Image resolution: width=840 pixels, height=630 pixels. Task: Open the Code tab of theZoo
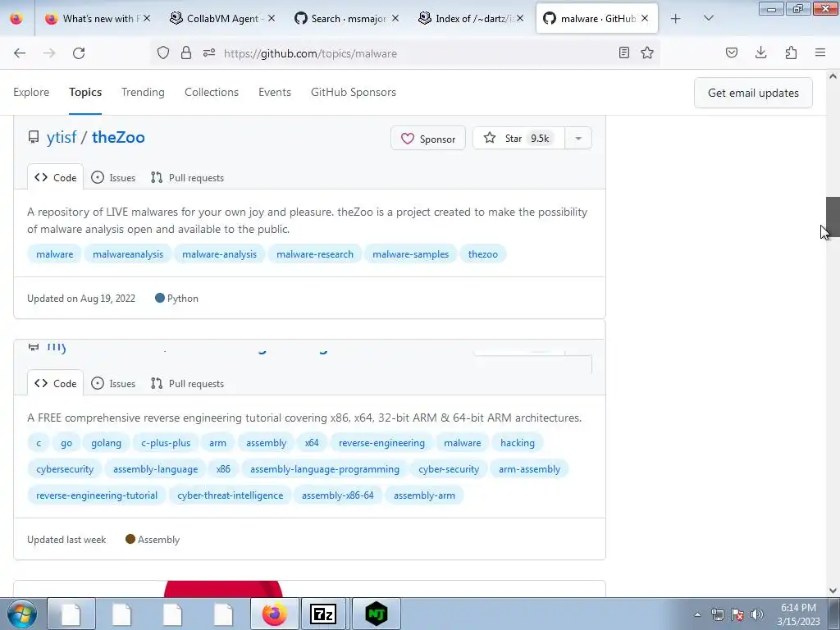pos(56,177)
